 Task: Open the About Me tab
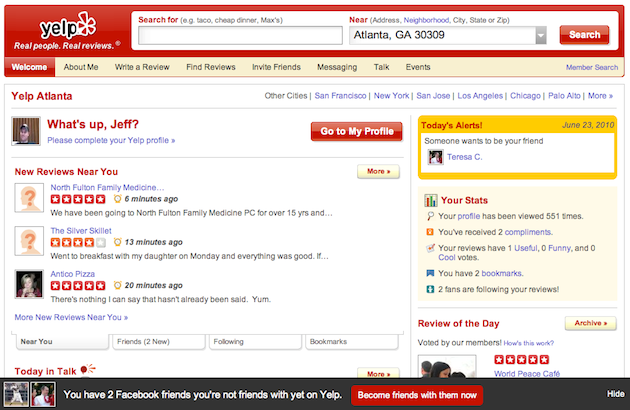tap(81, 67)
